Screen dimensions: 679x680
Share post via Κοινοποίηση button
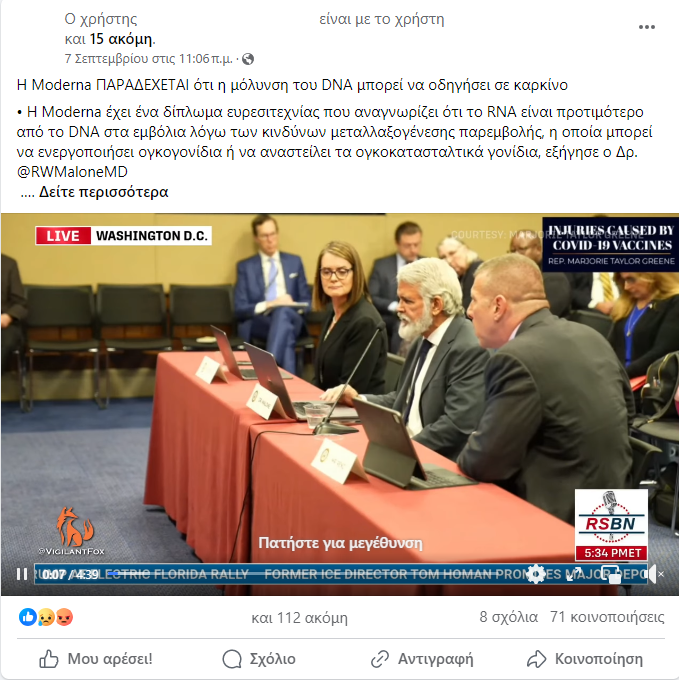point(585,659)
